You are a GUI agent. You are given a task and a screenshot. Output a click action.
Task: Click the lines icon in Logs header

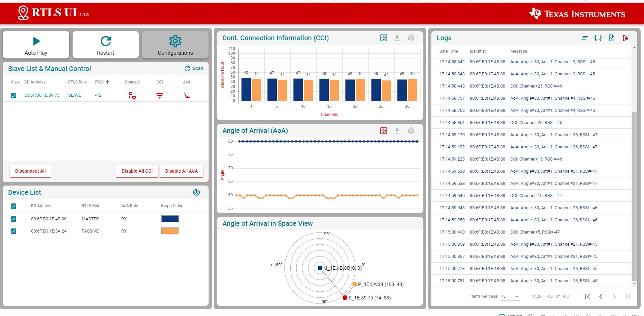[x=585, y=38]
